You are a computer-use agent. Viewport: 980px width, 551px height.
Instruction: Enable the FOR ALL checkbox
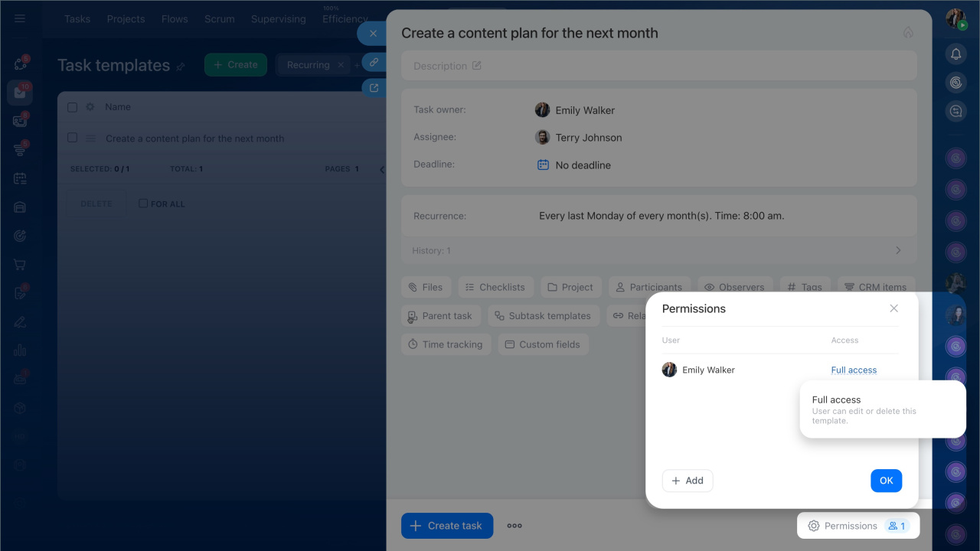click(143, 204)
